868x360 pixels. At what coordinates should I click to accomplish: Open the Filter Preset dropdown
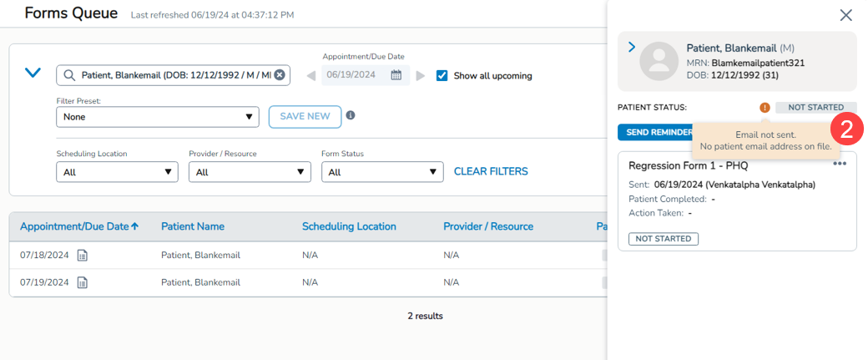click(158, 117)
